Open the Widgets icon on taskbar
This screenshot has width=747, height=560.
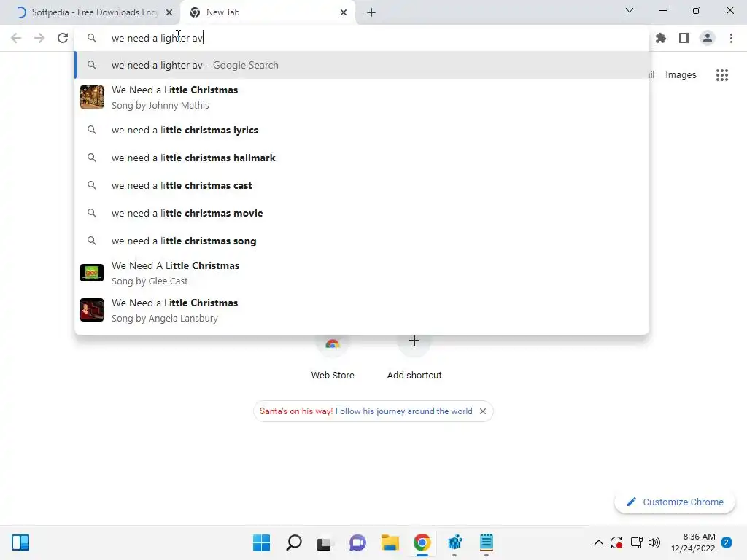tap(20, 542)
